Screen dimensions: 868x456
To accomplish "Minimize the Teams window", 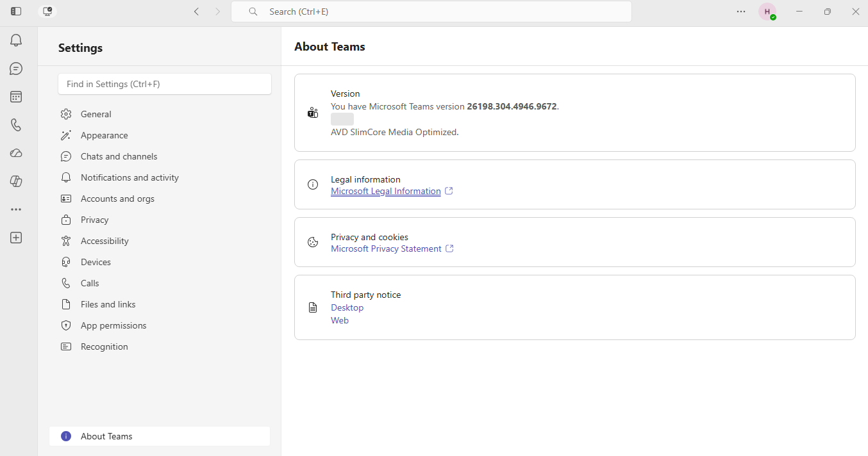I will [799, 12].
